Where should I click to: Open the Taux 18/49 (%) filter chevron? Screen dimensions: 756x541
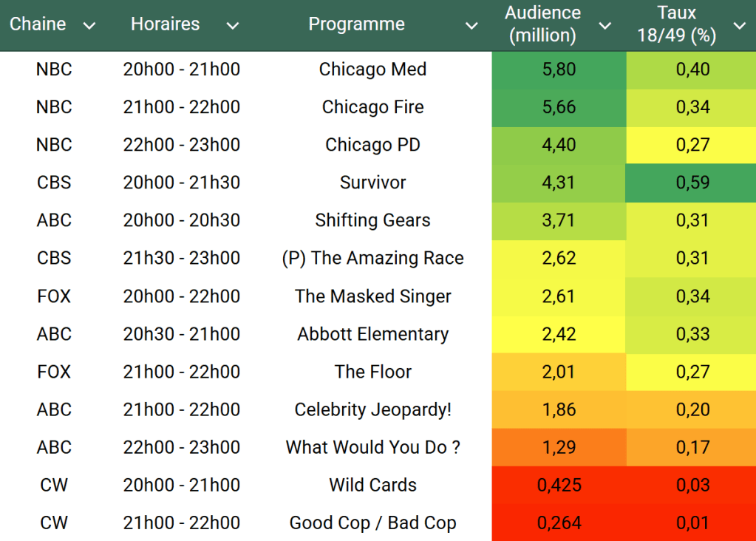pos(739,27)
